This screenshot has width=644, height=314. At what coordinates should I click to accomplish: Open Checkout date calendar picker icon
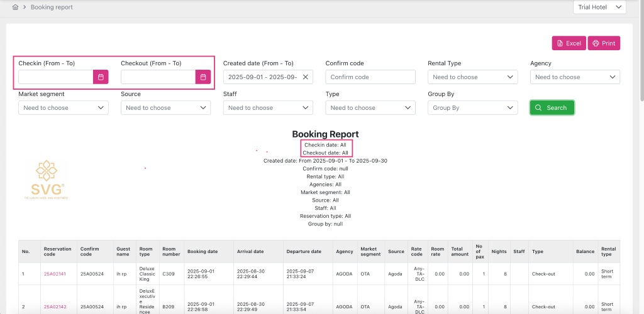[x=203, y=77]
